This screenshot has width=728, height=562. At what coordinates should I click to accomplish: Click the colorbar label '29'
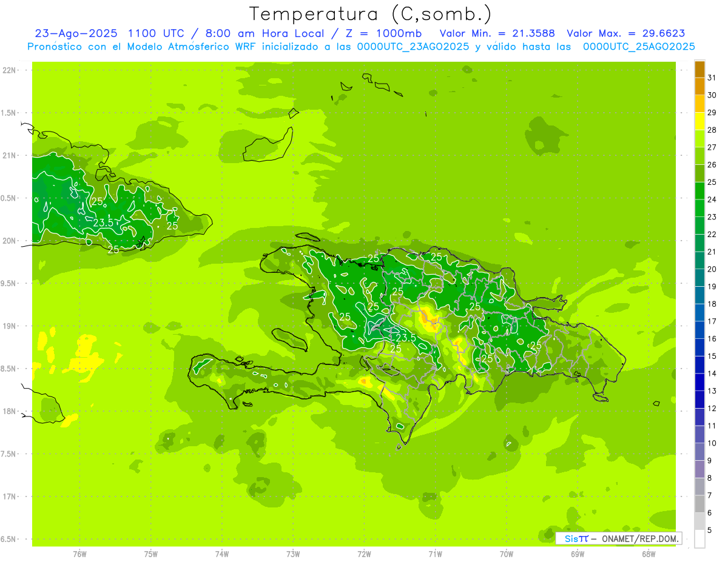[x=712, y=112]
